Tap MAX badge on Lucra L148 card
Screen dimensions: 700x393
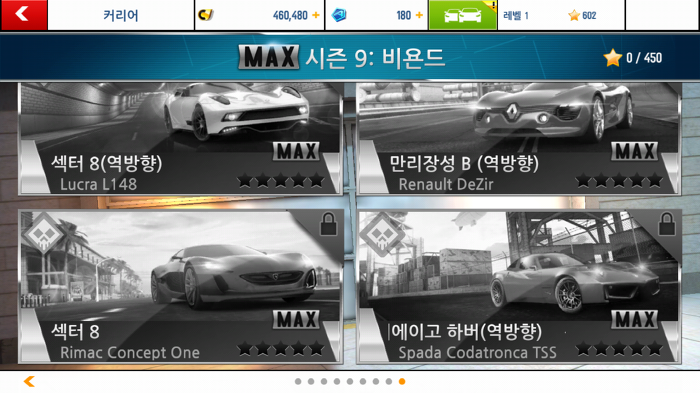(x=296, y=151)
